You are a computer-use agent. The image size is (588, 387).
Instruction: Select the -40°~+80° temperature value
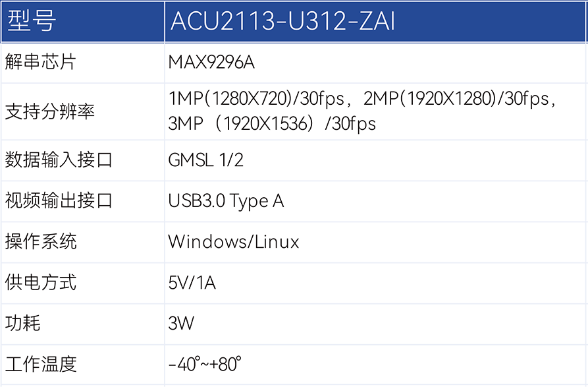coord(205,363)
